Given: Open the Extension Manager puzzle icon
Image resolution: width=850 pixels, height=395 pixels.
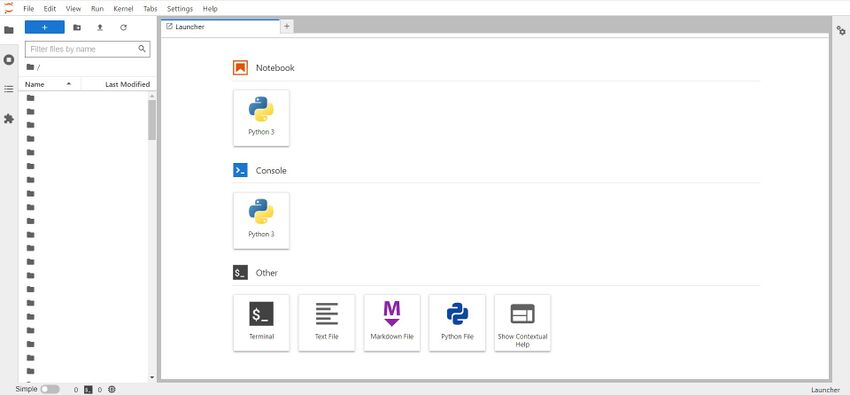Looking at the screenshot, I should pos(9,118).
